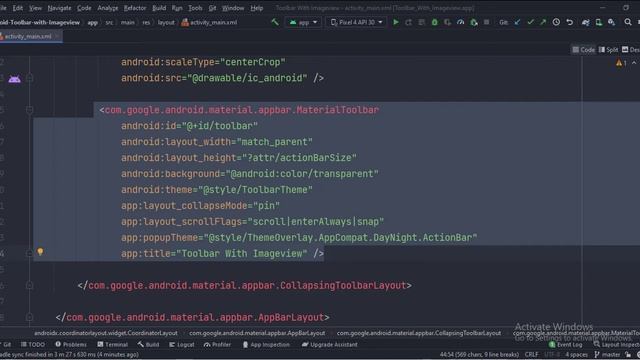Click the Git Commit checkmark icon

(530, 22)
